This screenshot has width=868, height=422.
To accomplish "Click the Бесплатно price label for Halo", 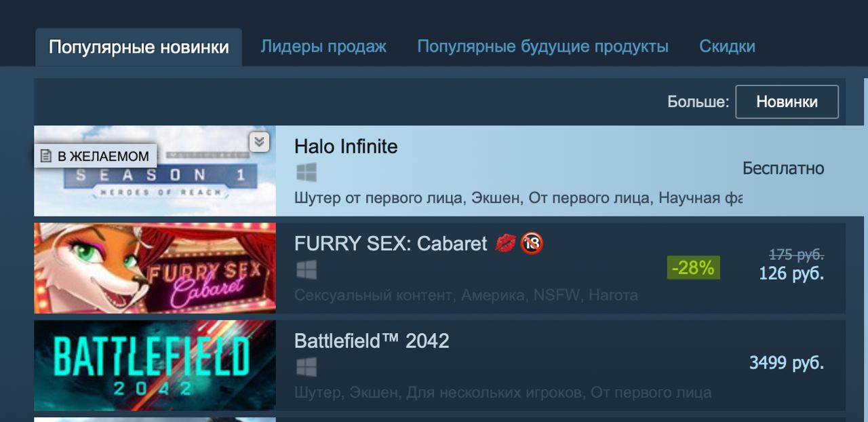I will (783, 168).
